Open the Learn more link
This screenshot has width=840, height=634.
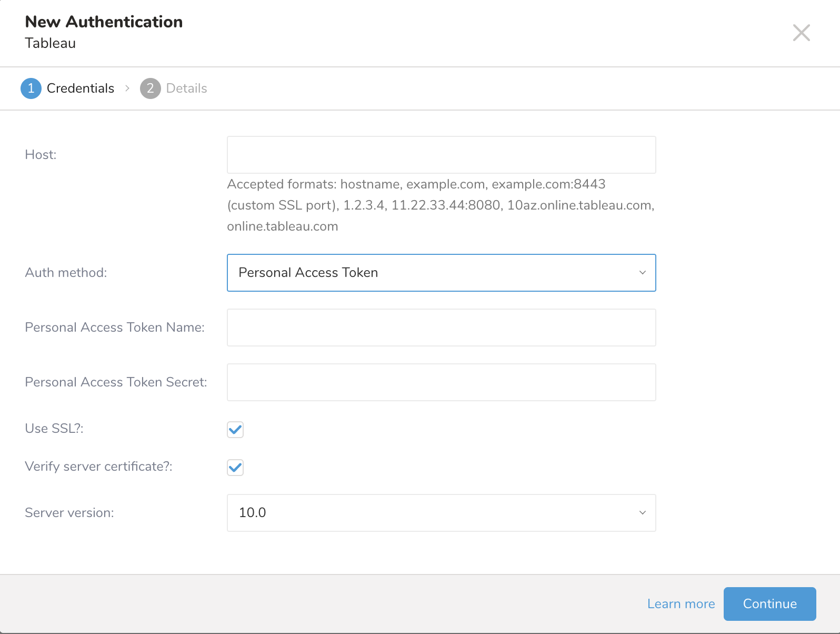coord(681,604)
